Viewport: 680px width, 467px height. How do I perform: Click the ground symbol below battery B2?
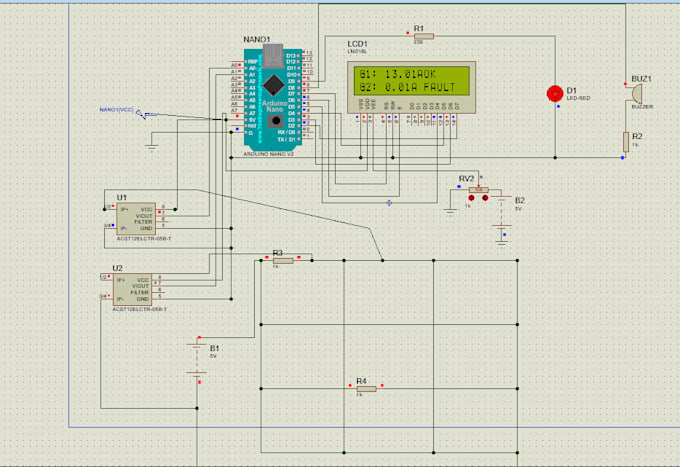click(x=501, y=244)
